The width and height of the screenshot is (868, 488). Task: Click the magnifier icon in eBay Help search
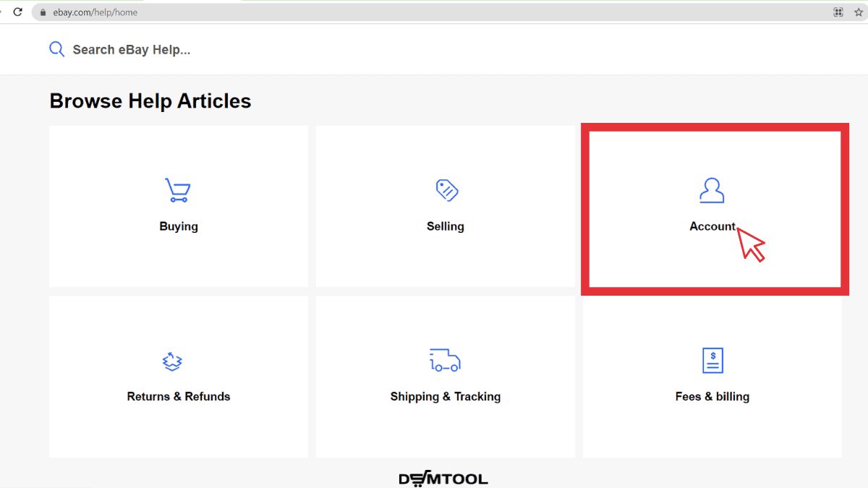point(56,49)
